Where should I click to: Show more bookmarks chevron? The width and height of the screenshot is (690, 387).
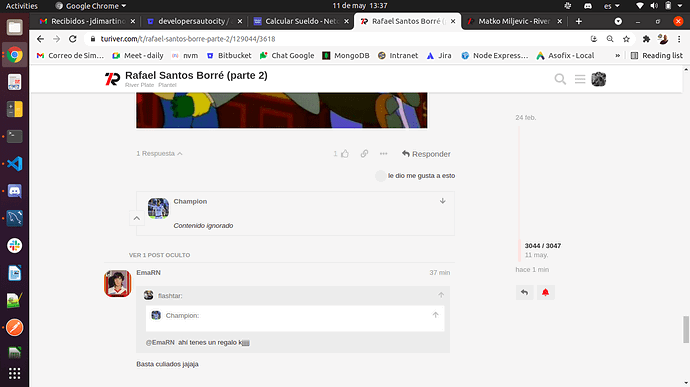click(x=617, y=55)
